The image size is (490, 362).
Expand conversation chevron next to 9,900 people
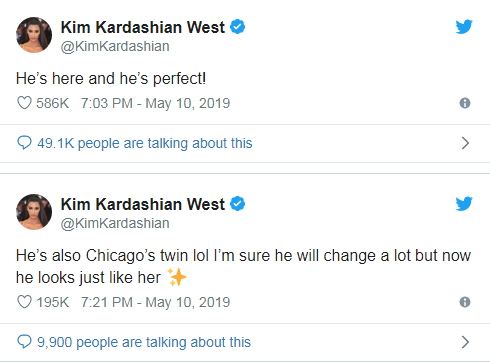[x=465, y=342]
